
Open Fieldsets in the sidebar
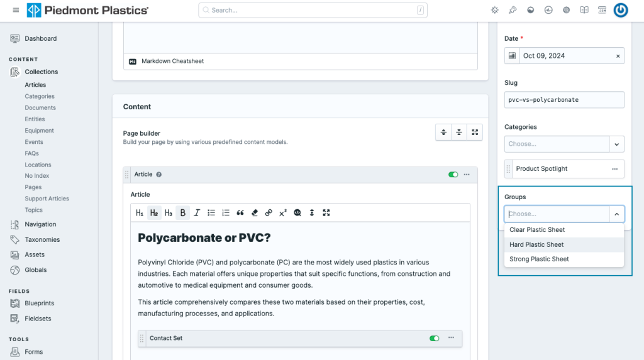coord(38,319)
